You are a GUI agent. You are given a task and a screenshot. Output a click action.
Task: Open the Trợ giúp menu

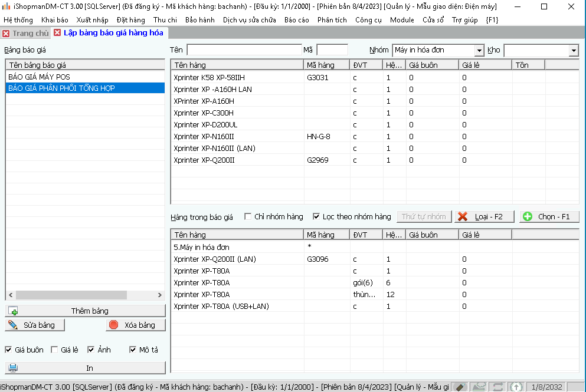coord(465,20)
